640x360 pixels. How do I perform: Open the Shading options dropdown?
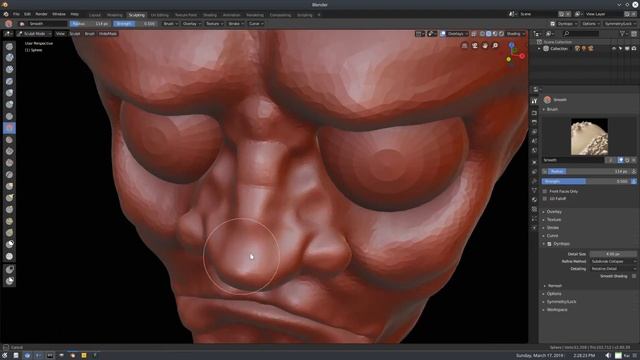[x=516, y=34]
